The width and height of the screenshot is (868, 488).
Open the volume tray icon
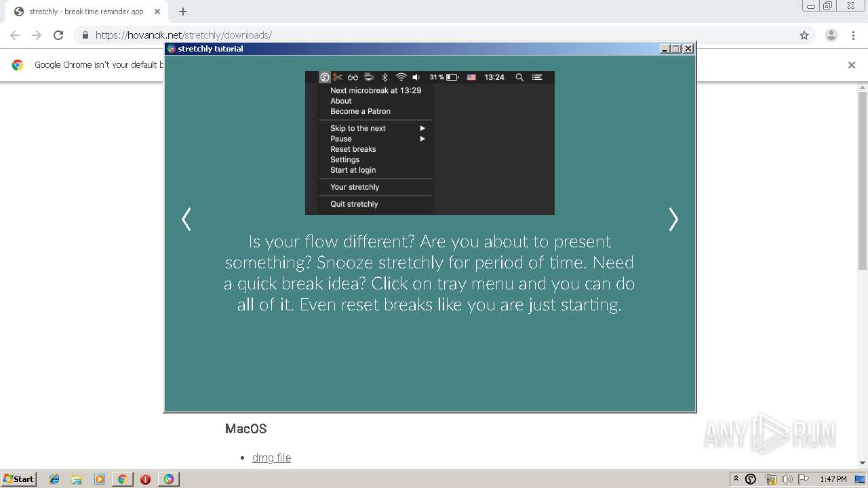click(x=787, y=479)
